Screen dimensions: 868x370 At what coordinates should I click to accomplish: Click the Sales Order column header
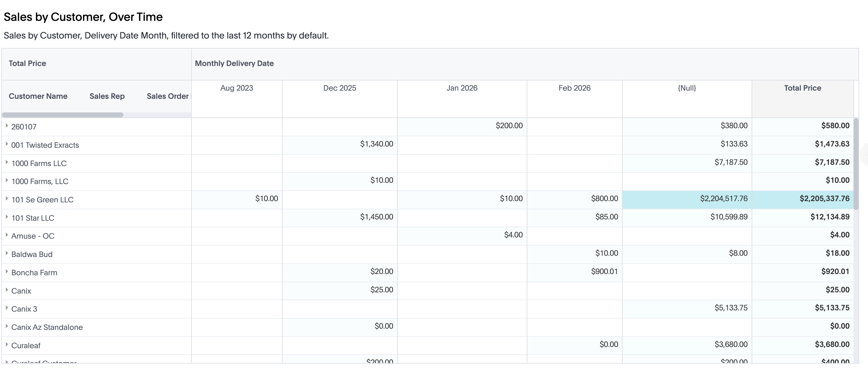click(167, 96)
